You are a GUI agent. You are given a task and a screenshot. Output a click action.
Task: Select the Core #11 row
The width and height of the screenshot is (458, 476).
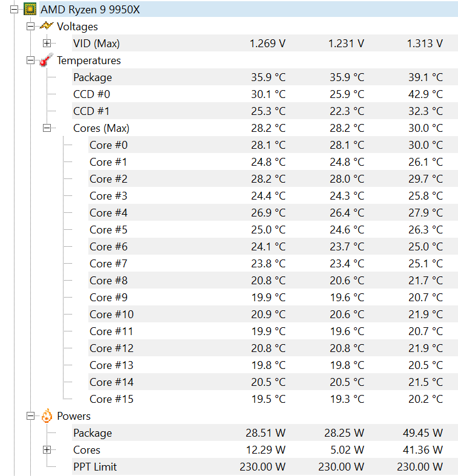tap(273, 331)
